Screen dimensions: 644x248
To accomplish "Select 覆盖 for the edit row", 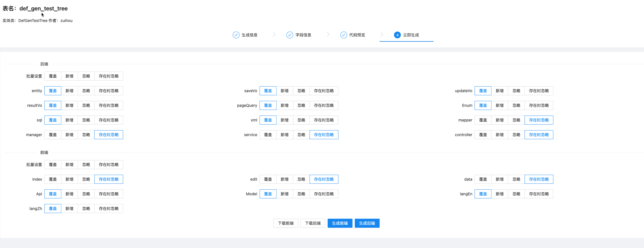I will click(x=267, y=179).
